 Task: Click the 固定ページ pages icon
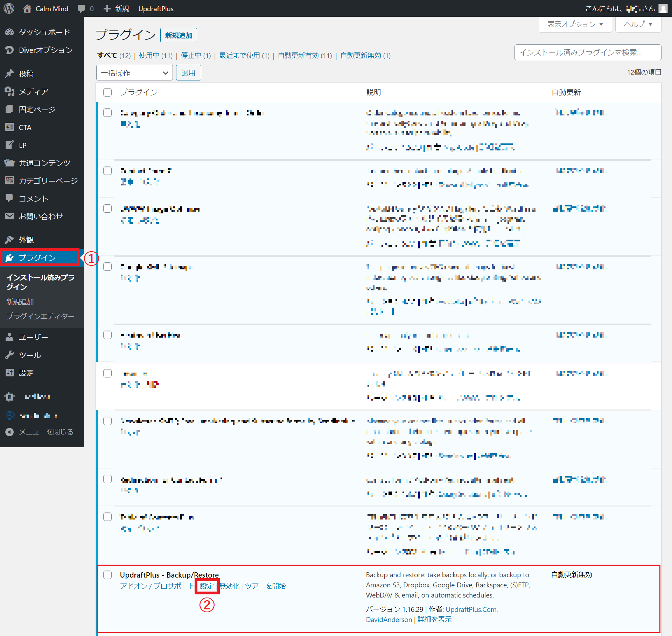click(9, 109)
